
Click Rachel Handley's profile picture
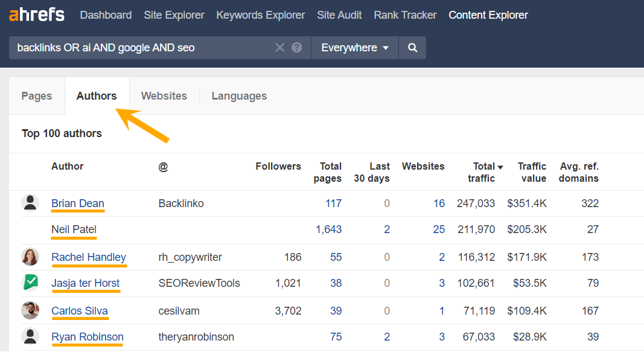[x=30, y=257]
